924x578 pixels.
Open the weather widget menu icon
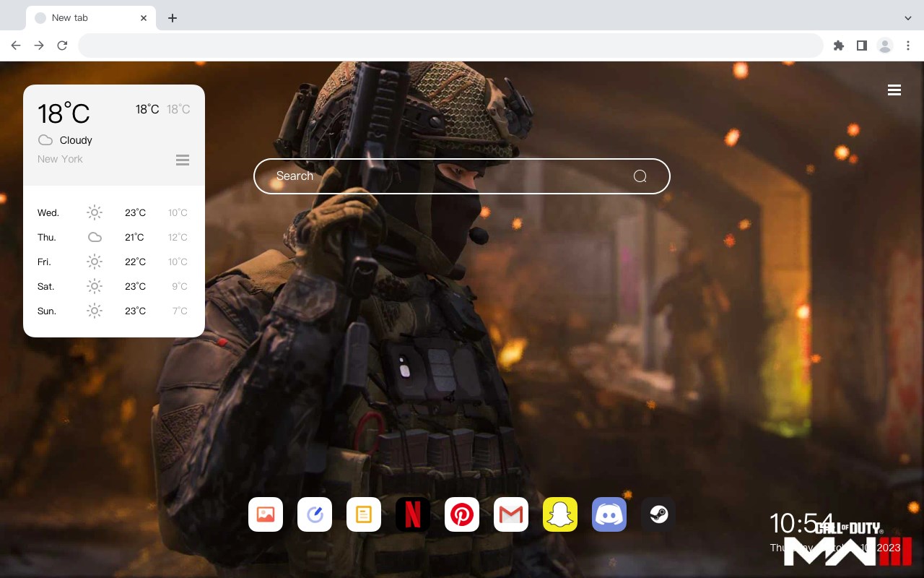coord(183,160)
